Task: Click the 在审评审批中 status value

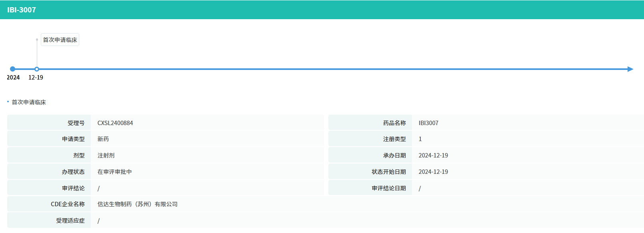Action: [x=115, y=172]
